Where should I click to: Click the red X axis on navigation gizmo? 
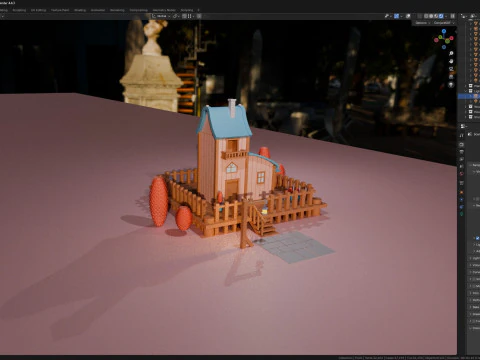(451, 38)
